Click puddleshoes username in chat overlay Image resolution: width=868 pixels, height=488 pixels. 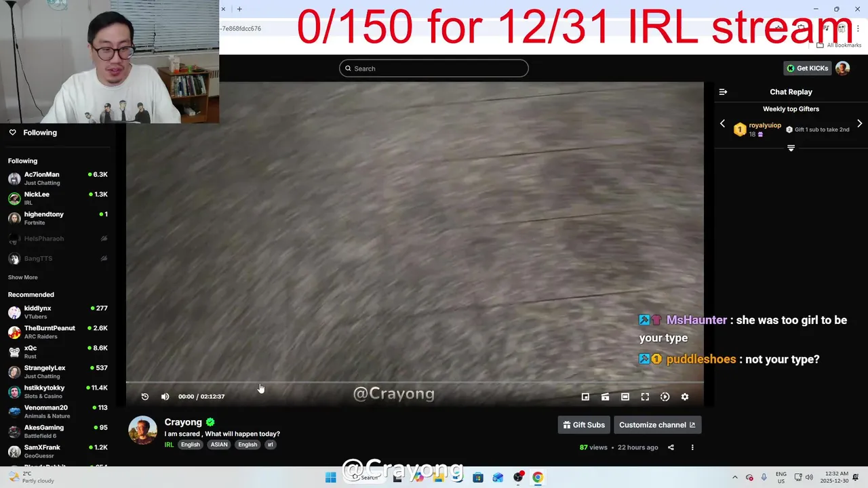point(701,359)
